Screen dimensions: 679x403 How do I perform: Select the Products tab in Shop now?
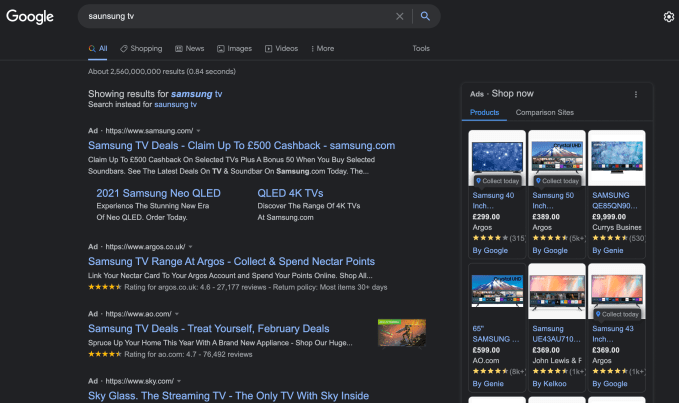point(485,113)
